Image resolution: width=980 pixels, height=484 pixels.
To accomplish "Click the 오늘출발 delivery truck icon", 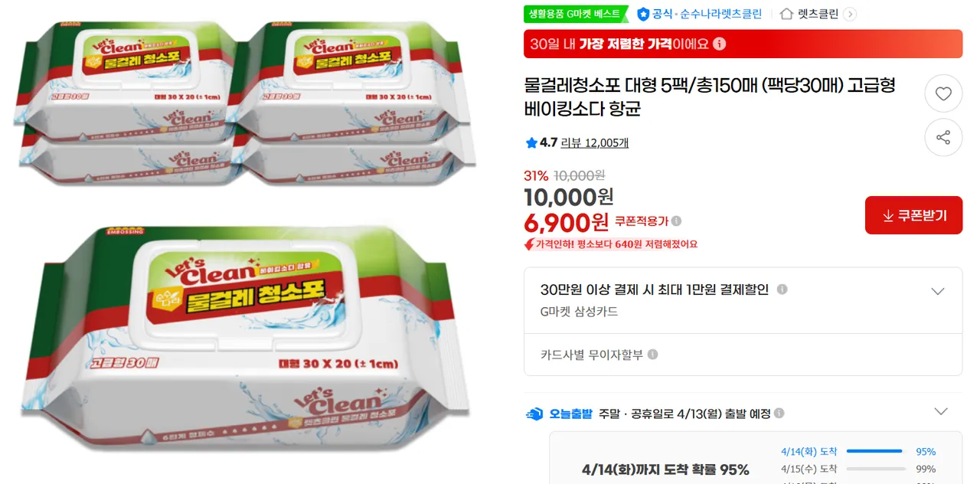I will point(534,414).
